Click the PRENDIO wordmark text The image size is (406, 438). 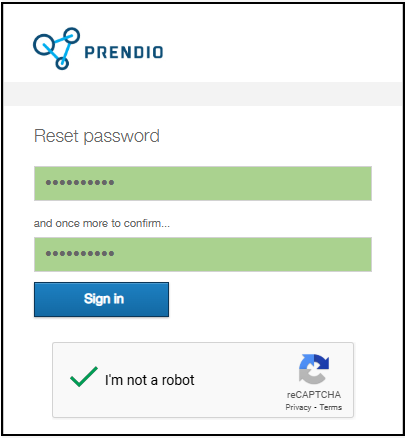click(x=124, y=52)
